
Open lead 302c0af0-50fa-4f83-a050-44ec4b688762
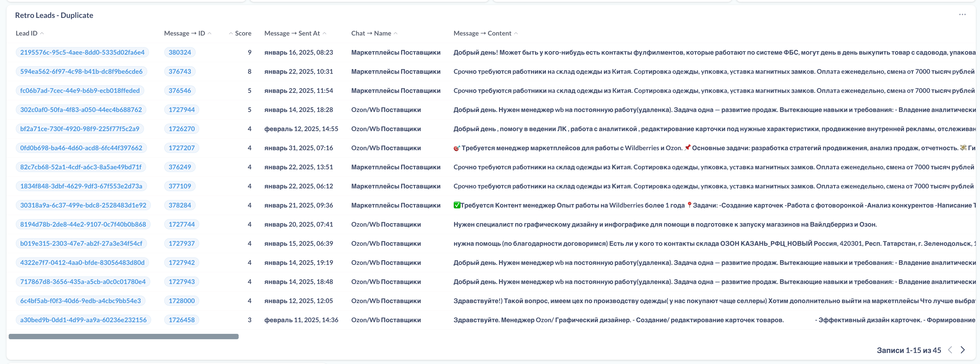81,110
